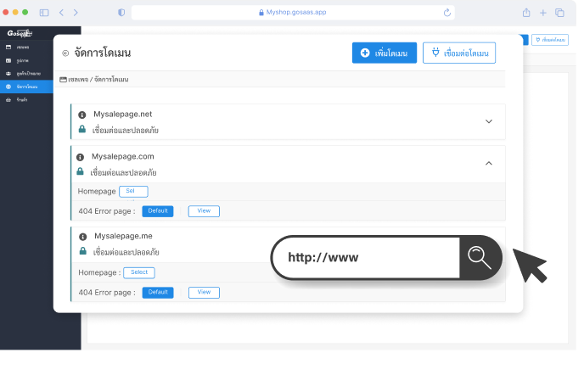Image resolution: width=584 pixels, height=392 pixels.
Task: Click the small connect button in the background page
Action: point(550,40)
